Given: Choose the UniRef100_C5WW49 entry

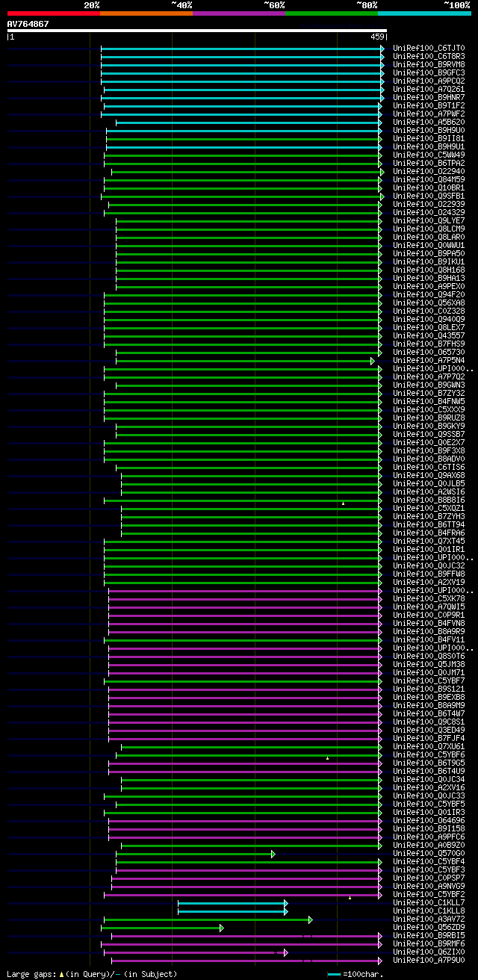Looking at the screenshot, I should [429, 155].
